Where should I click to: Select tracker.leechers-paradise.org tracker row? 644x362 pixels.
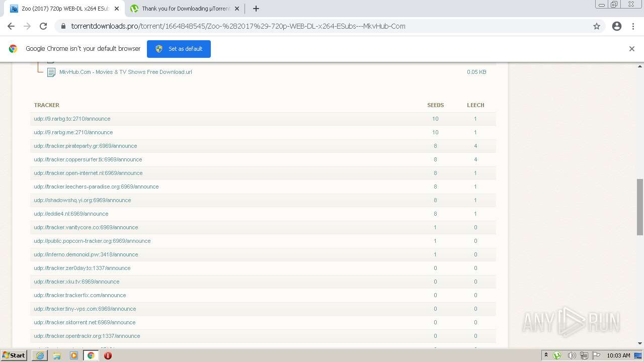(263, 187)
